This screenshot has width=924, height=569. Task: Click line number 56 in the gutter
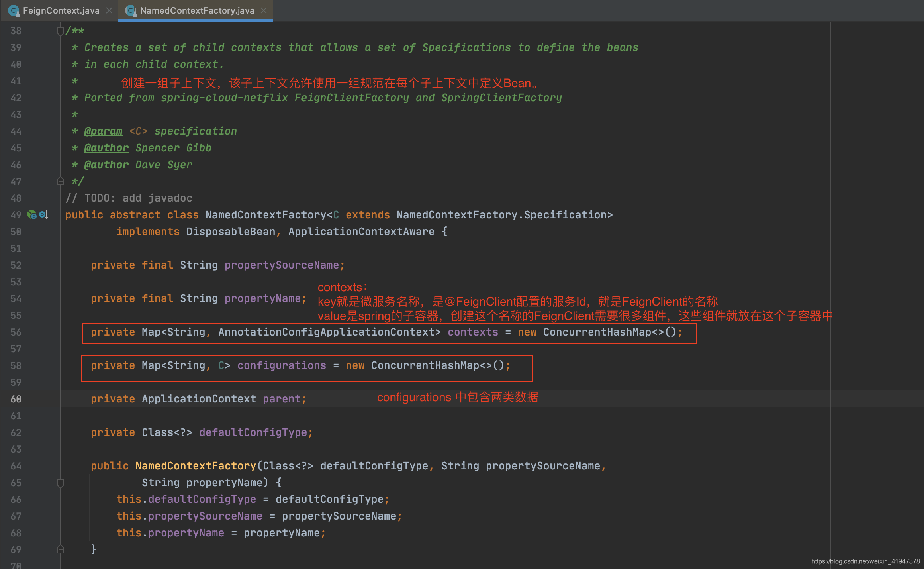tap(16, 332)
